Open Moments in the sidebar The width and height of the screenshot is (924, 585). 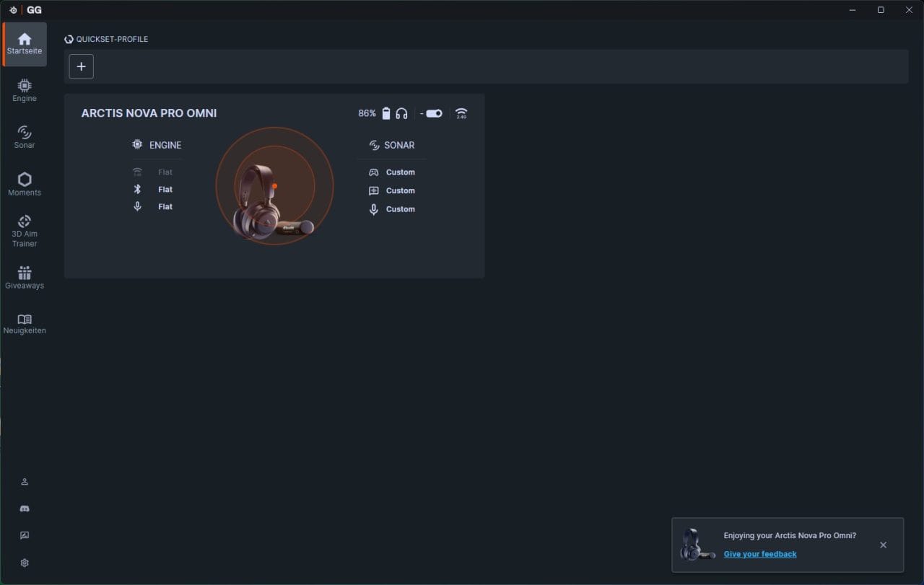point(25,185)
